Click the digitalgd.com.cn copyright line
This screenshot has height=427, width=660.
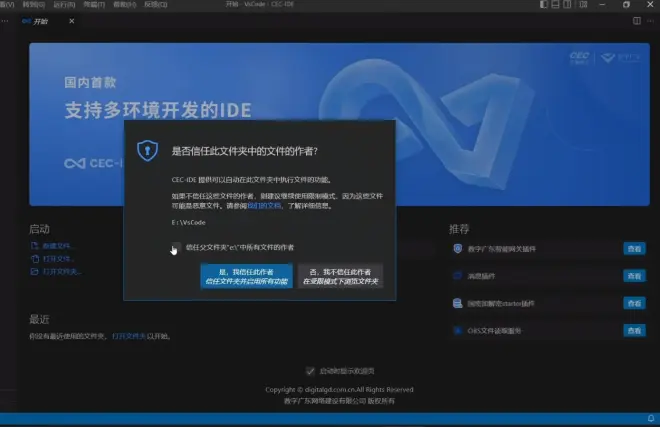339,390
